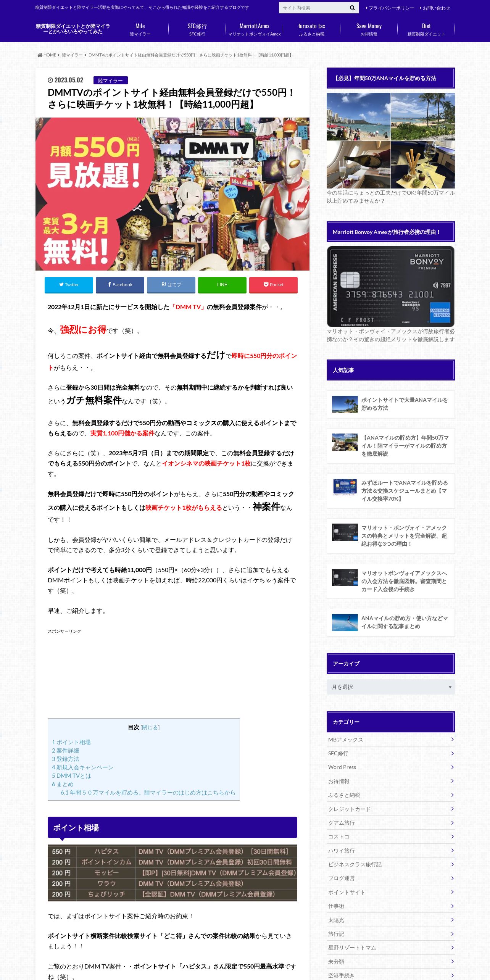Jump to section 2 案件詳細
The width and height of the screenshot is (490, 980).
66,751
